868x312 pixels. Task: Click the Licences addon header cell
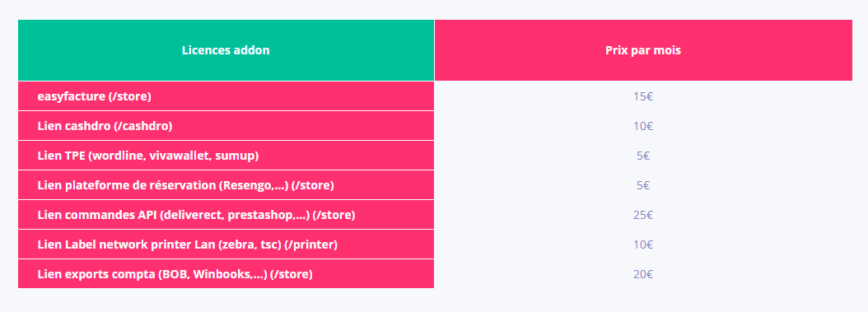click(x=226, y=50)
